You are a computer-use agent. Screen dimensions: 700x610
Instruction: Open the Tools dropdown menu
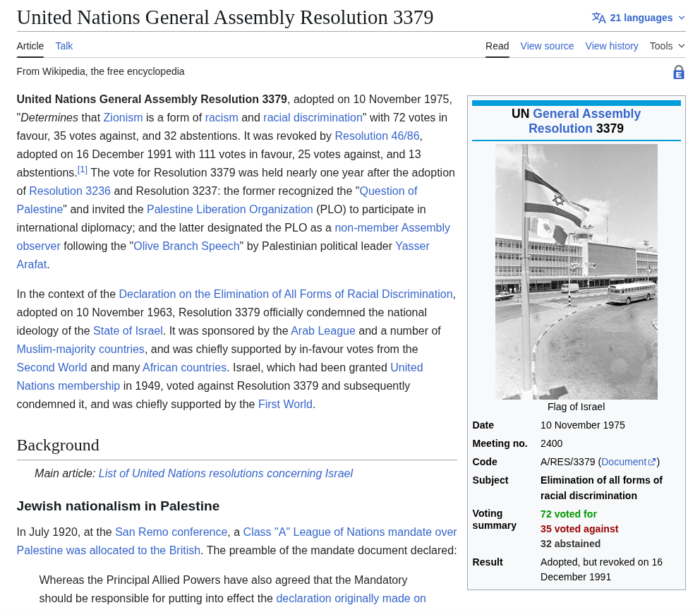pos(667,46)
